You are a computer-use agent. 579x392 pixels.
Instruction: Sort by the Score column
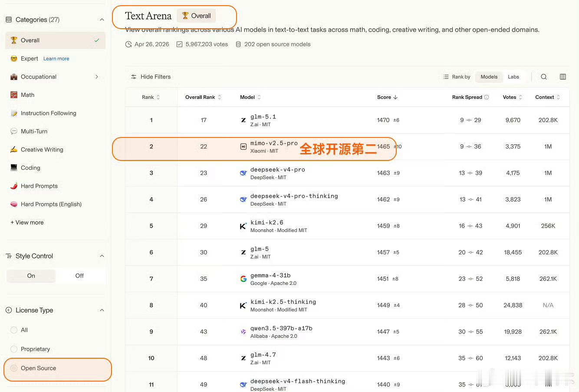[x=387, y=97]
